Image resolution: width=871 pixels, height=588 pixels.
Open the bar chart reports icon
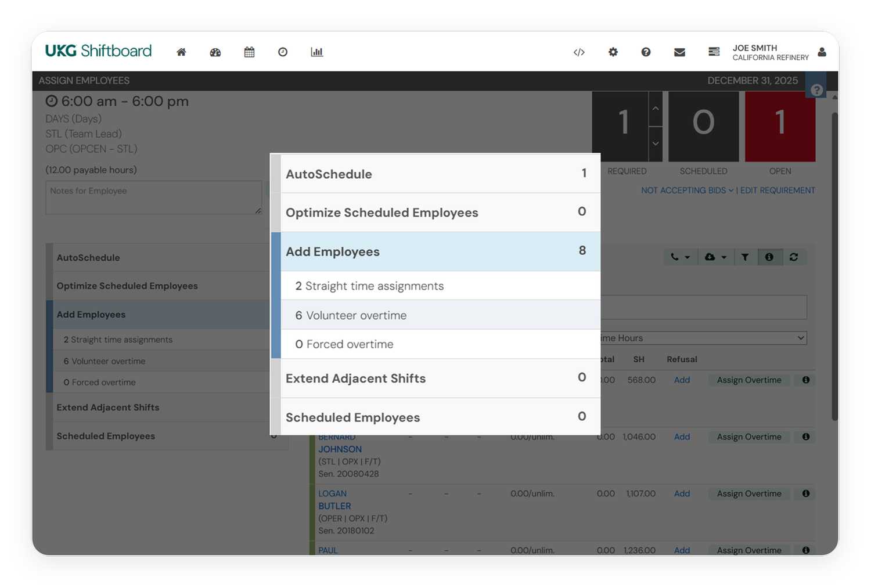[x=317, y=52]
